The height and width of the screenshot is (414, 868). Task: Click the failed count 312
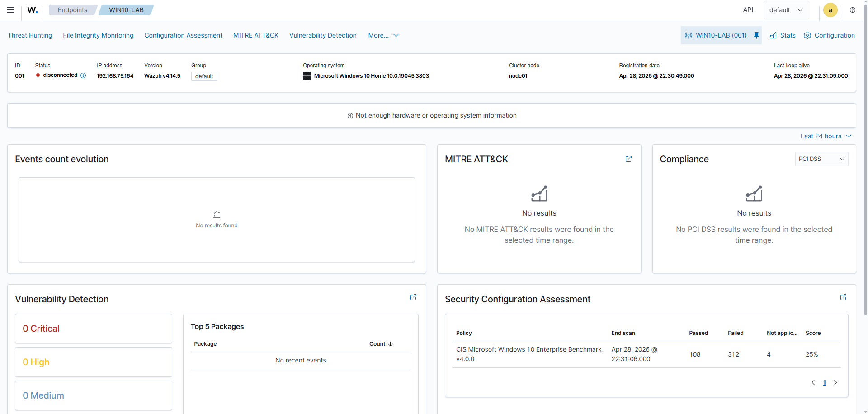tap(733, 354)
